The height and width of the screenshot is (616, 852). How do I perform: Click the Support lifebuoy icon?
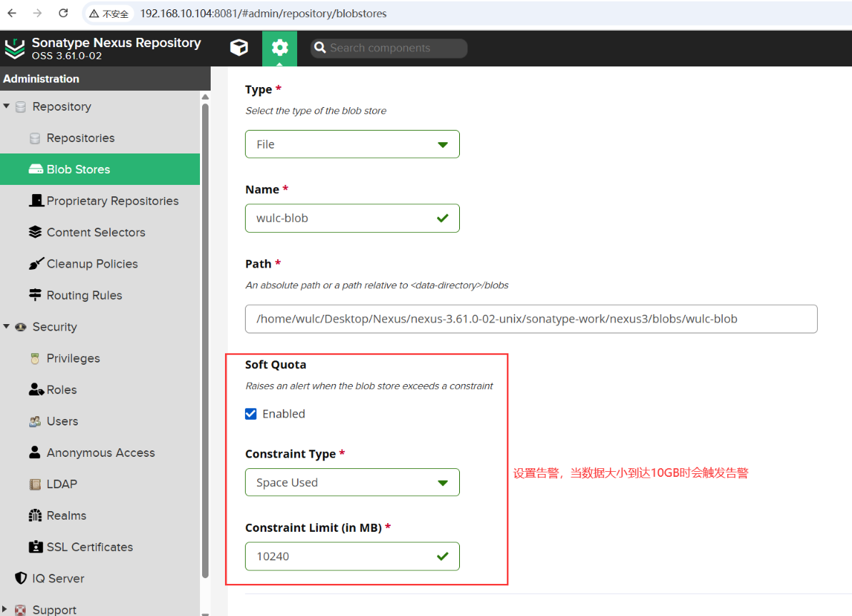(x=21, y=610)
